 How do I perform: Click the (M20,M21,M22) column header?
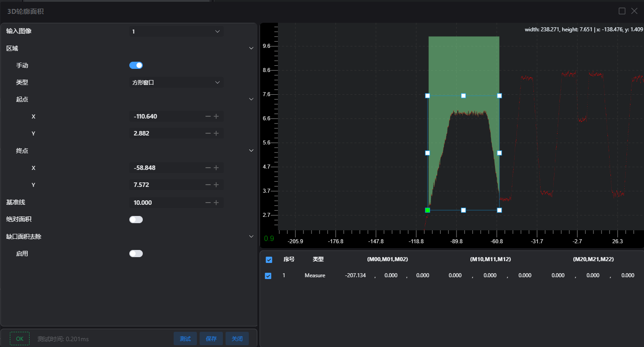click(x=593, y=259)
